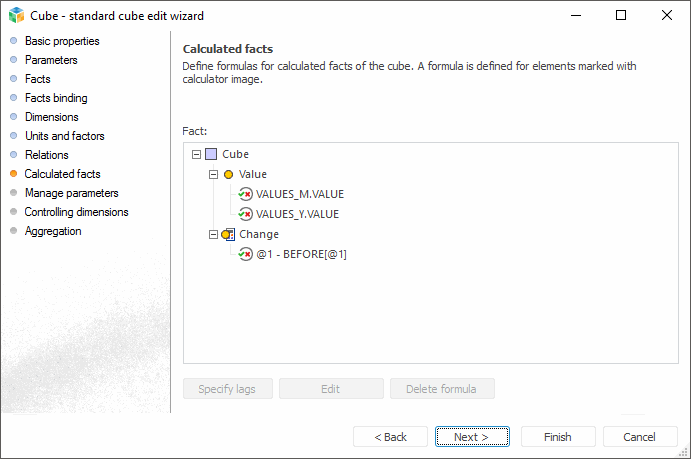The width and height of the screenshot is (691, 459).
Task: Click the yellow circle icon beside Value
Action: 228,175
